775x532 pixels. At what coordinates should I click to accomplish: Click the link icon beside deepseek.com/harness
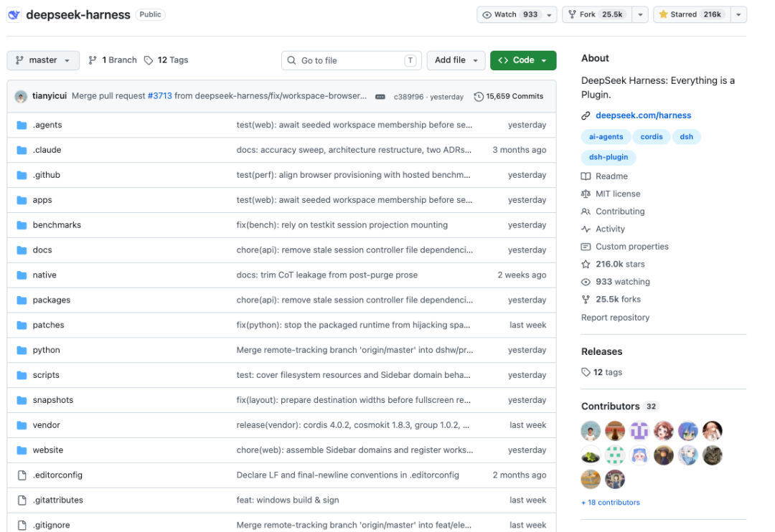586,115
